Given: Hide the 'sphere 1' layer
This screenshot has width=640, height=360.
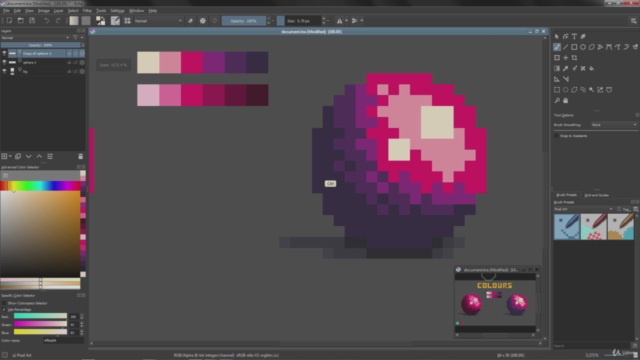Looking at the screenshot, I should 4,62.
